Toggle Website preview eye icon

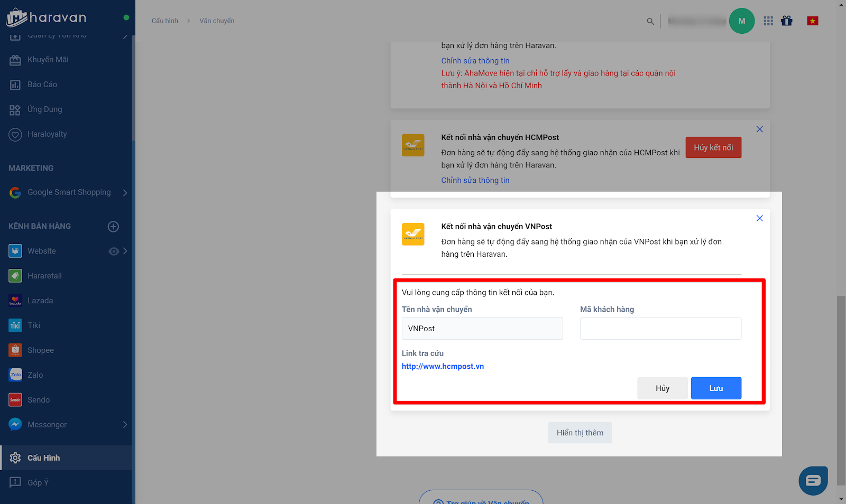113,251
